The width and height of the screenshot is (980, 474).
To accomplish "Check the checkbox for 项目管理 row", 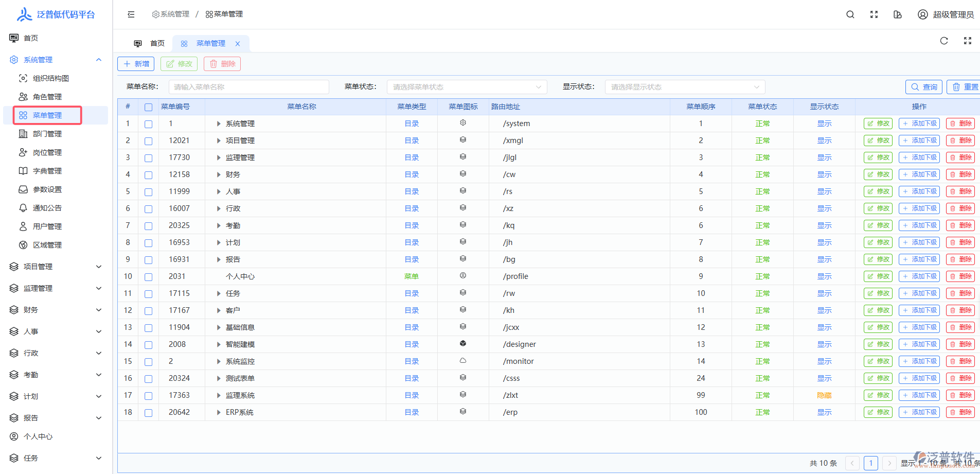I will click(149, 141).
